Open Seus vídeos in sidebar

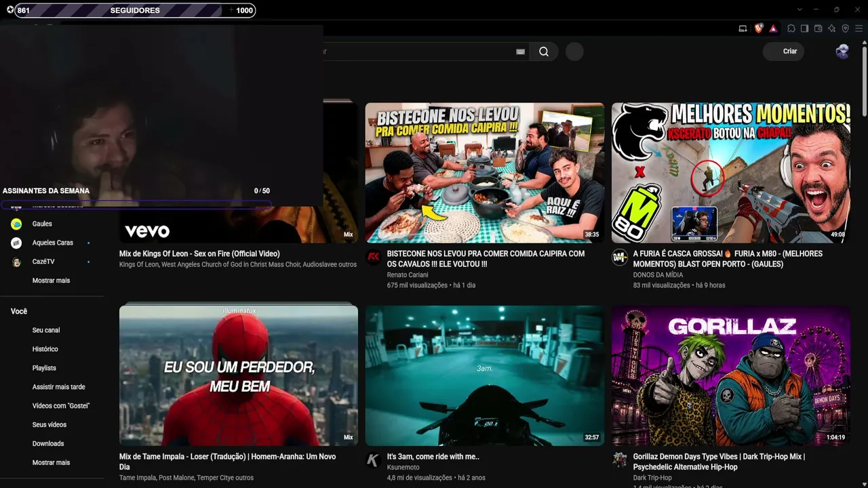coord(50,425)
